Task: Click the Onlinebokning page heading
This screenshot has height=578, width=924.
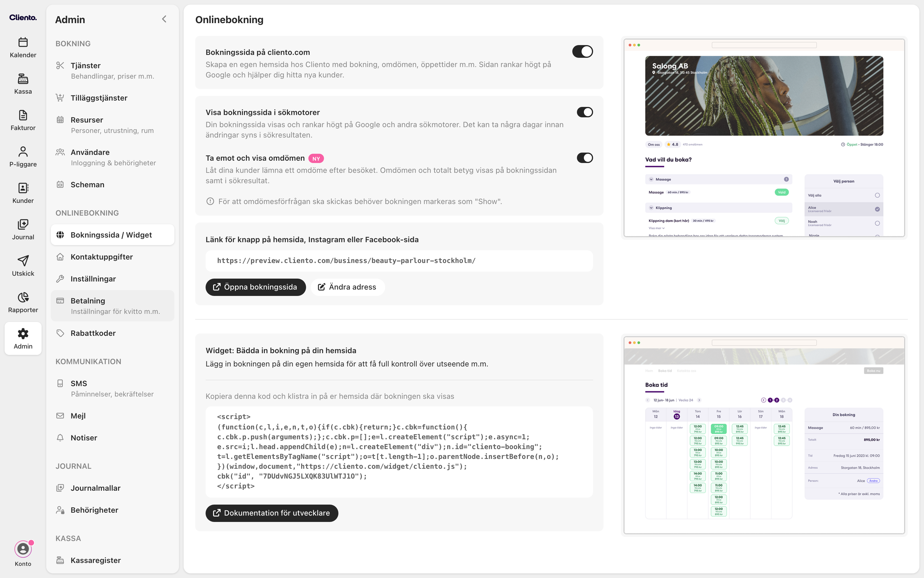Action: coord(230,19)
